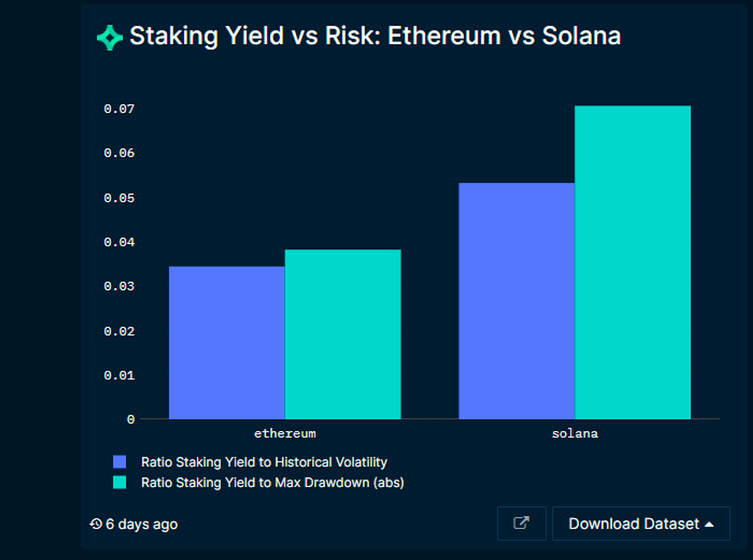Select Solana's teal max drawdown bar
This screenshot has height=560, width=753.
coord(633,262)
